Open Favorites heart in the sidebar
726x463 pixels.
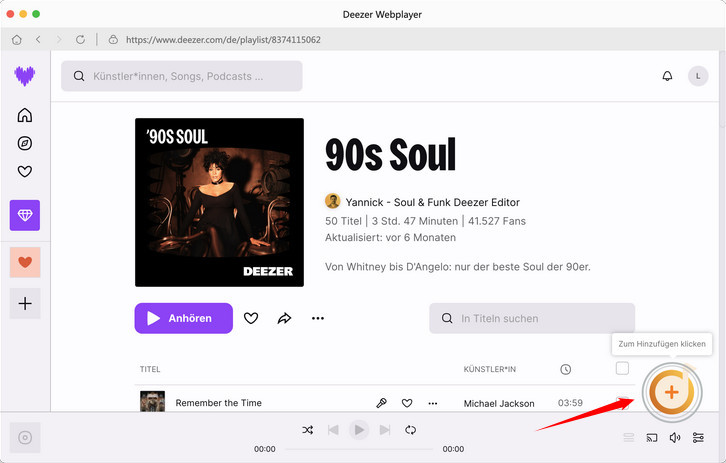coord(25,171)
